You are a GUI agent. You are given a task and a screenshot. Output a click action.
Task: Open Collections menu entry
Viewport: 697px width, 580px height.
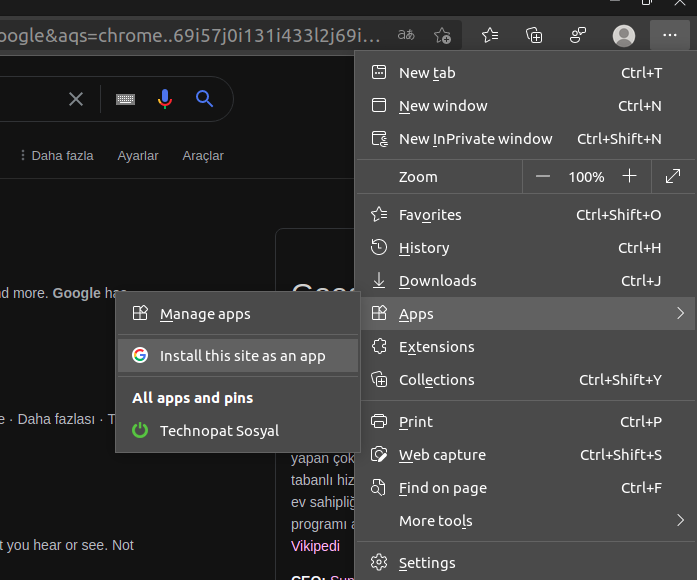[526, 380]
